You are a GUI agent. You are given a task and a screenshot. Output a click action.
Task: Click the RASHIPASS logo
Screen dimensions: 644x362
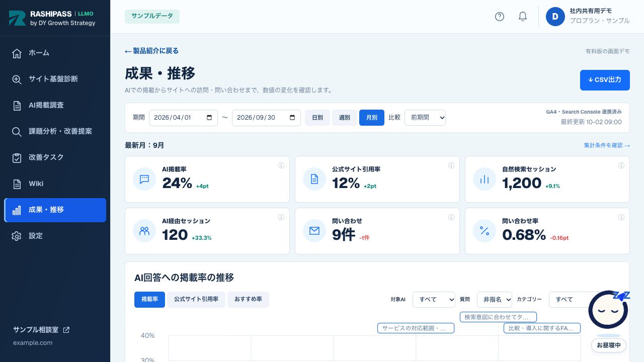pos(52,18)
